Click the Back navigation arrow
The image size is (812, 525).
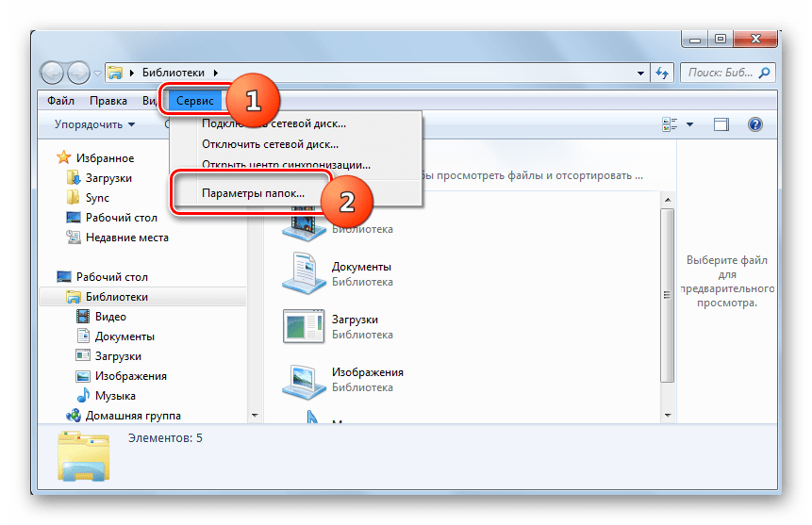(x=52, y=73)
